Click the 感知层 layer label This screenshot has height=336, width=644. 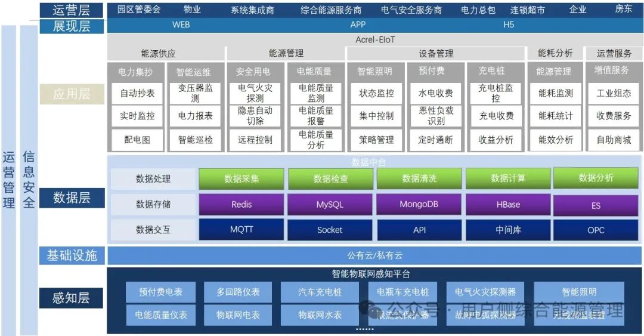pyautogui.click(x=71, y=298)
